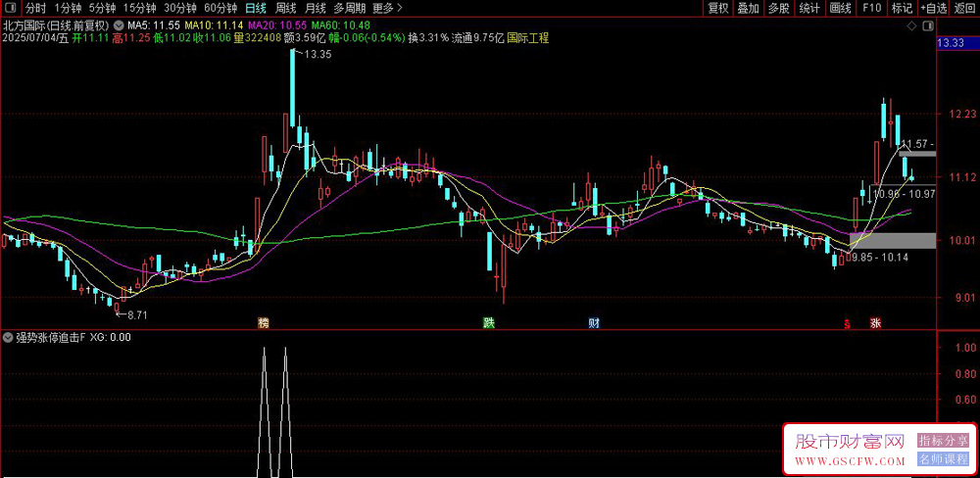This screenshot has height=478, width=980.
Task: Select the 周线 weekly chart tab
Action: pos(285,8)
